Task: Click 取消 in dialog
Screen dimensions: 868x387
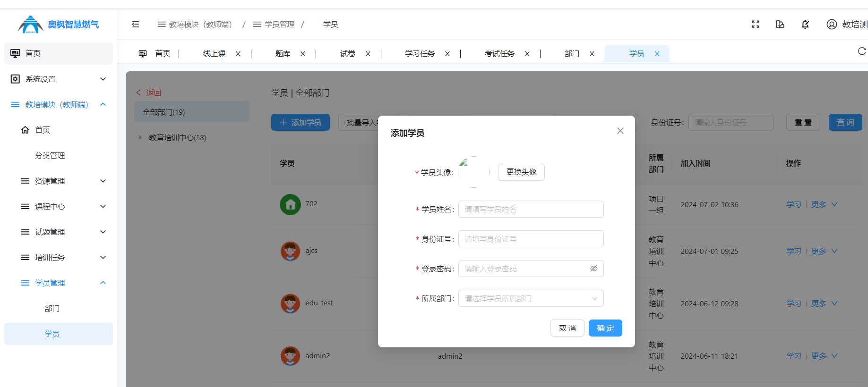Action: 567,328
